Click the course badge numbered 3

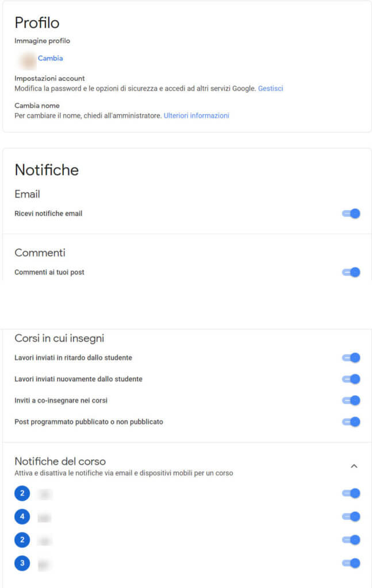pyautogui.click(x=22, y=563)
